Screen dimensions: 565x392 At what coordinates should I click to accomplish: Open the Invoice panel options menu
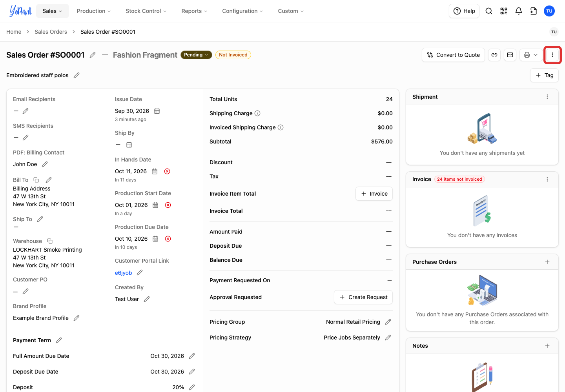click(x=547, y=179)
